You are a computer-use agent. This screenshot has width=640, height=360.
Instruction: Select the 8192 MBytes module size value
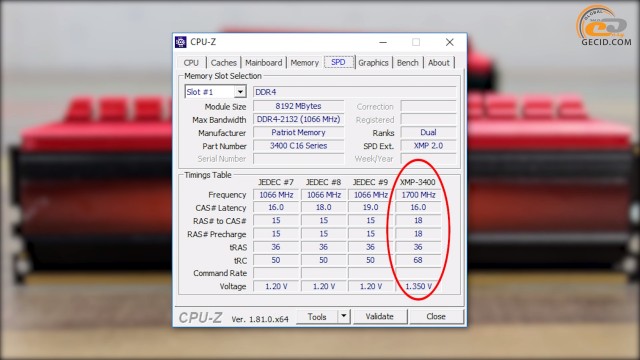298,106
